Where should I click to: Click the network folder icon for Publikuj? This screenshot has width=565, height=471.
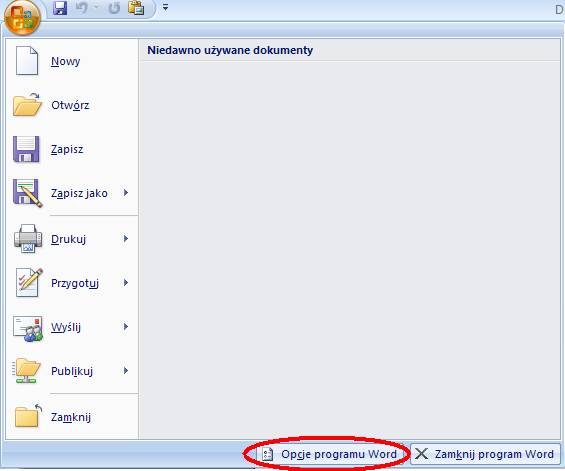tap(26, 371)
